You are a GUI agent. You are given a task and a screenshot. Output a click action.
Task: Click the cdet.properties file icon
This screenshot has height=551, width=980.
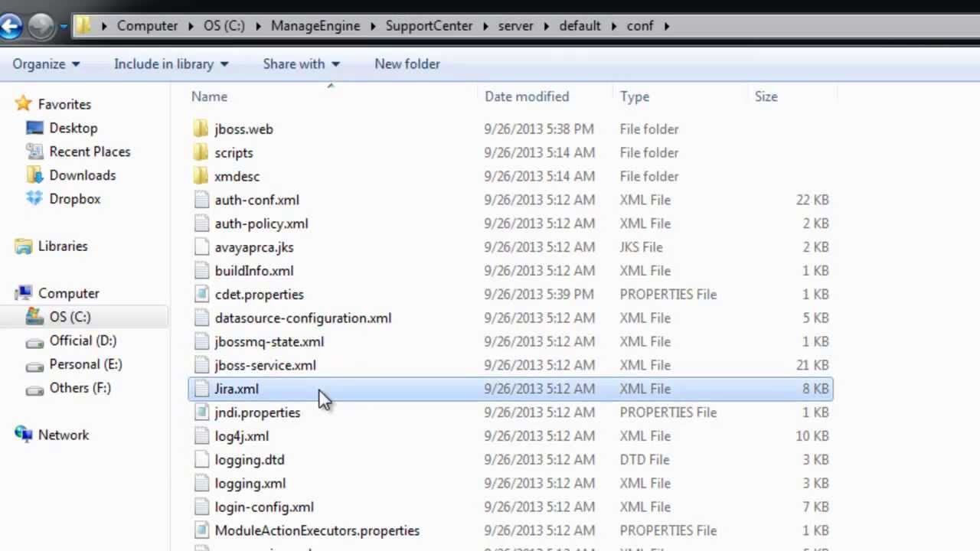(201, 295)
